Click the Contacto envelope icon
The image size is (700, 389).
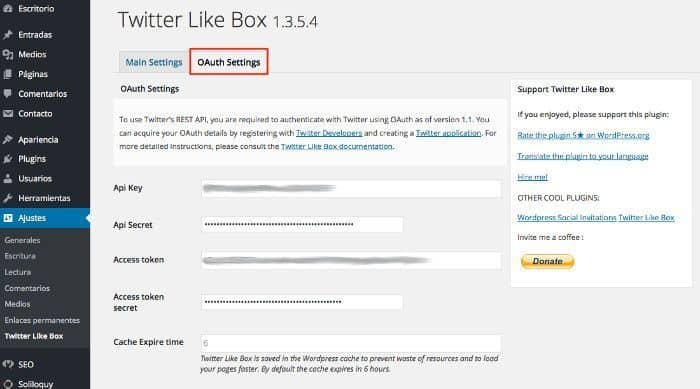[8, 113]
